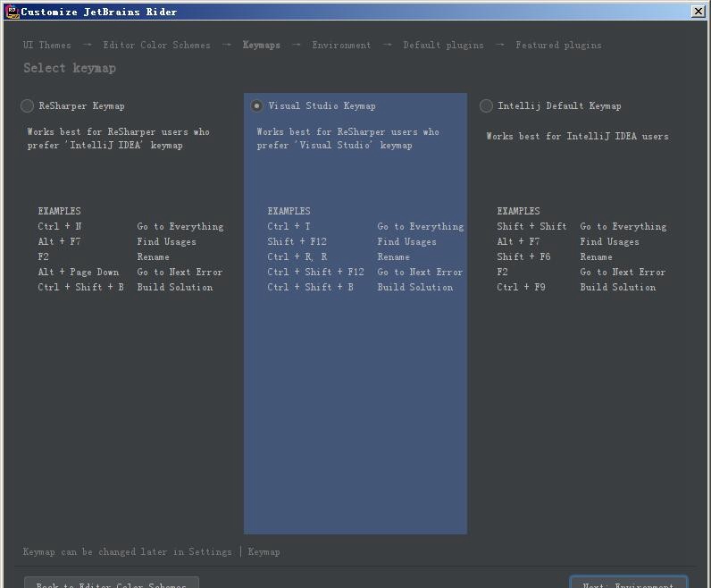Screen dimensions: 711x588
Task: Go to the UI Themes step
Action: (47, 45)
